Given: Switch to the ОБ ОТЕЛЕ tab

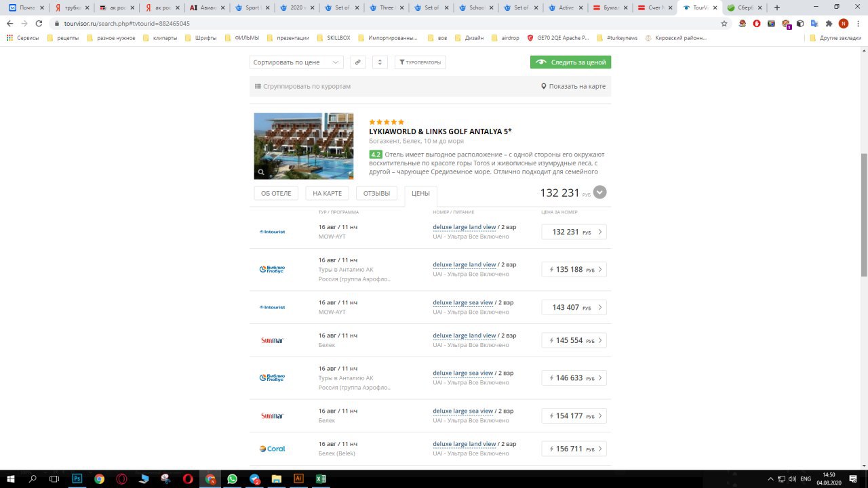Looking at the screenshot, I should [276, 194].
